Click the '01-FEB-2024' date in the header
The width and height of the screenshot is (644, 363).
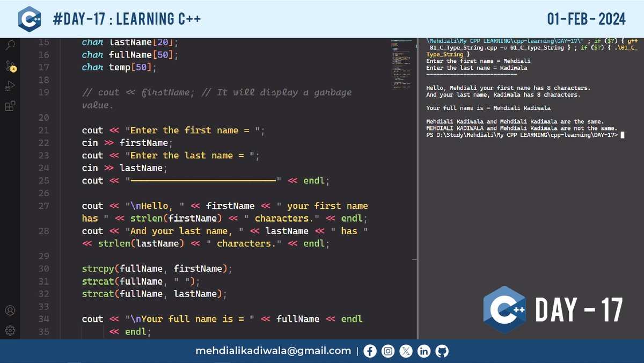(586, 19)
